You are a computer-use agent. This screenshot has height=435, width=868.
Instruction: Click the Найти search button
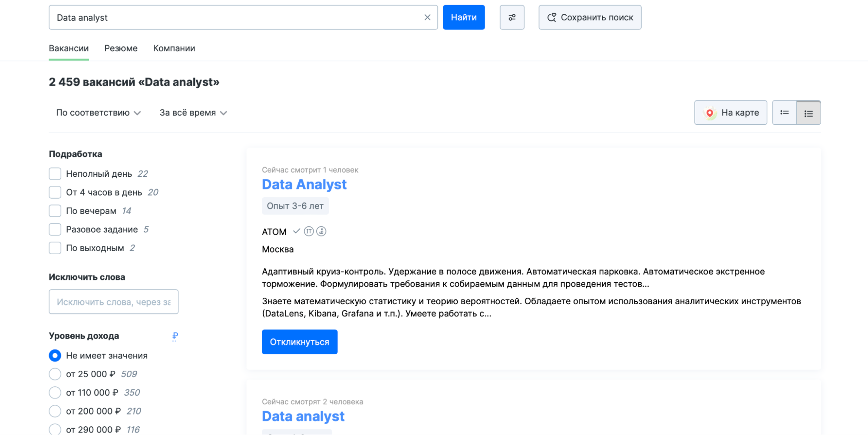464,17
